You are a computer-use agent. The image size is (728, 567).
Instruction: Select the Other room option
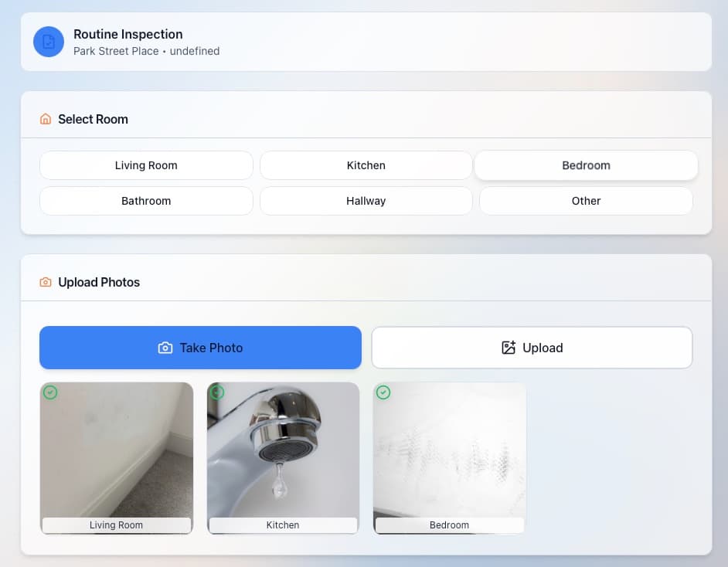[586, 201]
